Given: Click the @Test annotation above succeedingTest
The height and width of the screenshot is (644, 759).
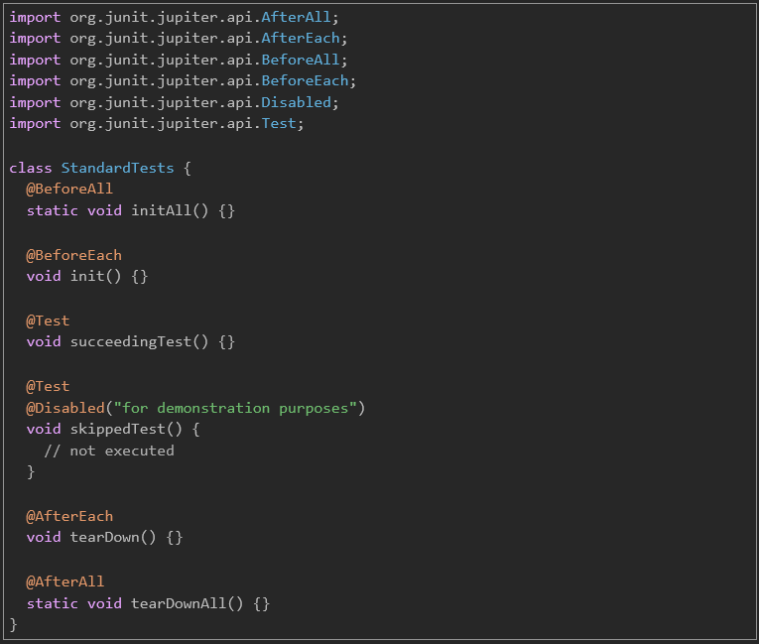Looking at the screenshot, I should pos(47,321).
